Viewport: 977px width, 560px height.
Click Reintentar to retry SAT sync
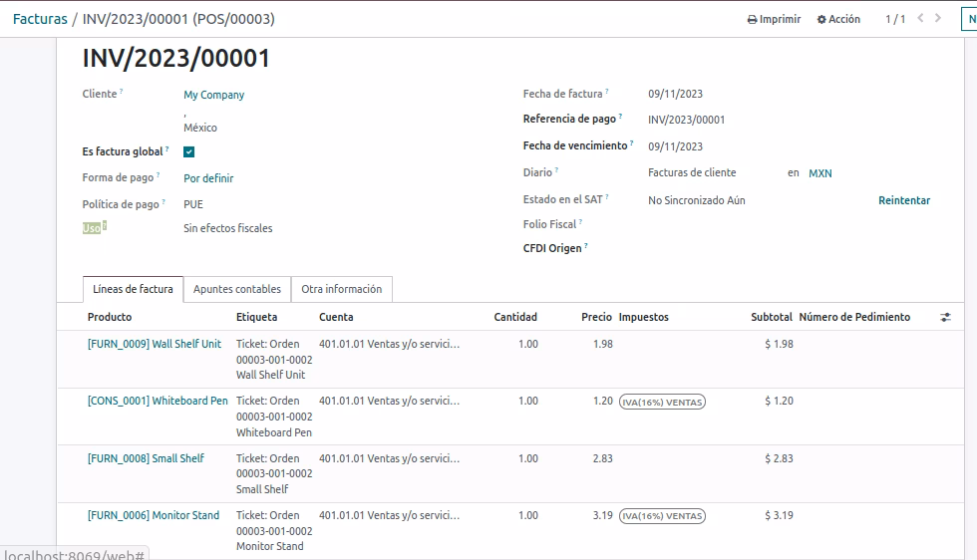point(904,200)
